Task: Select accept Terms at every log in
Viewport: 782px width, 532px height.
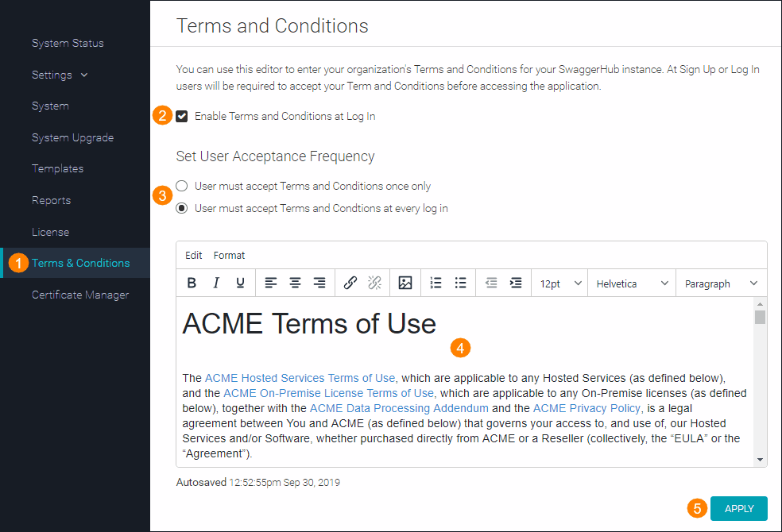Action: [181, 208]
